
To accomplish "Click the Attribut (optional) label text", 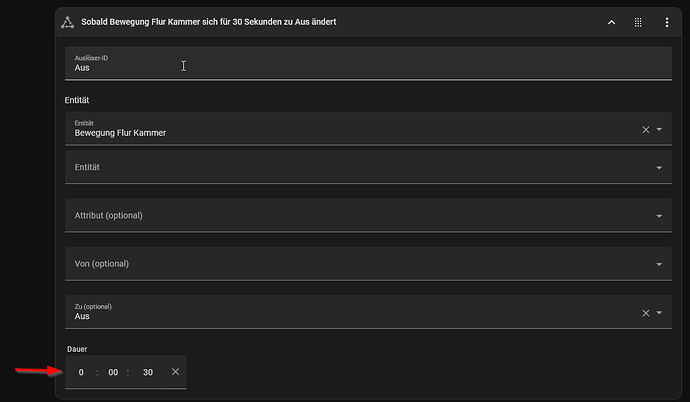I will (x=108, y=216).
